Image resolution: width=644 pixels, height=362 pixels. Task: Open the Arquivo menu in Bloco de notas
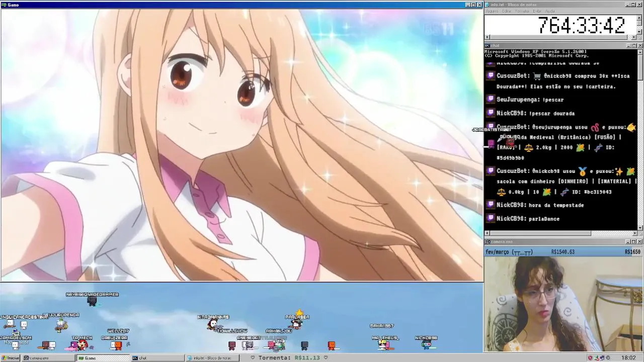tap(492, 11)
